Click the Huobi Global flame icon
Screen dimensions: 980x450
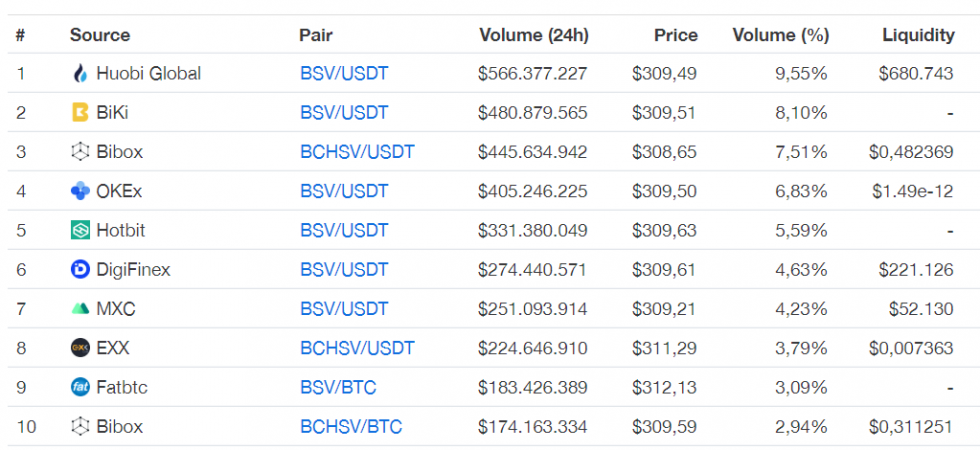pyautogui.click(x=81, y=73)
